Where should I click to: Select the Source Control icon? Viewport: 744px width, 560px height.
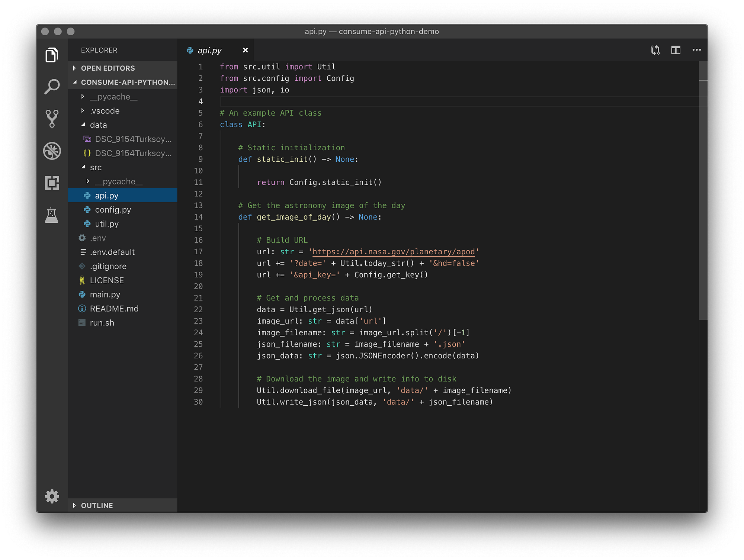[52, 118]
